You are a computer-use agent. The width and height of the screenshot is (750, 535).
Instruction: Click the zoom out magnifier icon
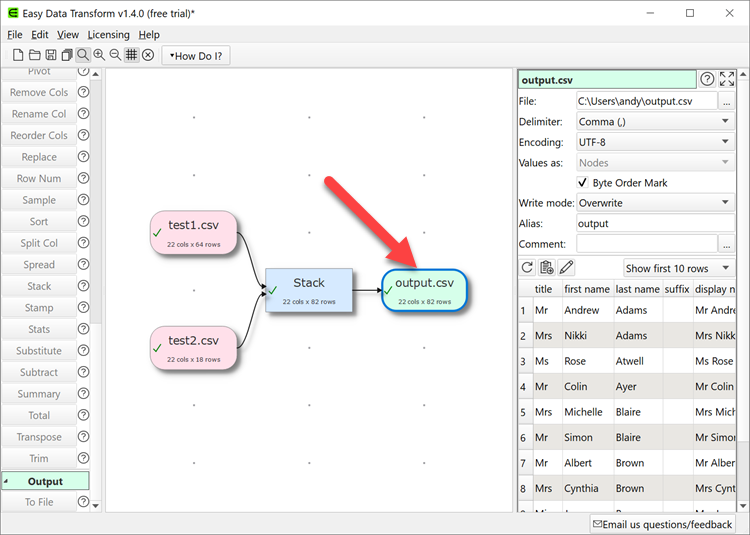coord(115,55)
